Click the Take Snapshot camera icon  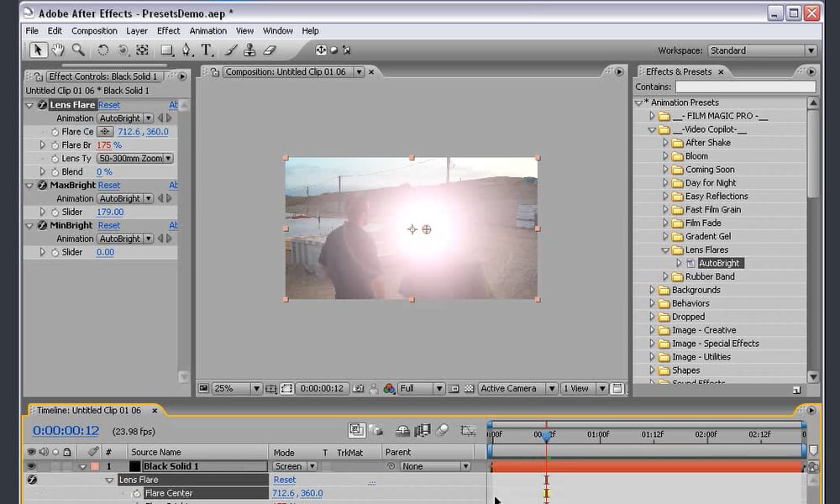pyautogui.click(x=357, y=388)
